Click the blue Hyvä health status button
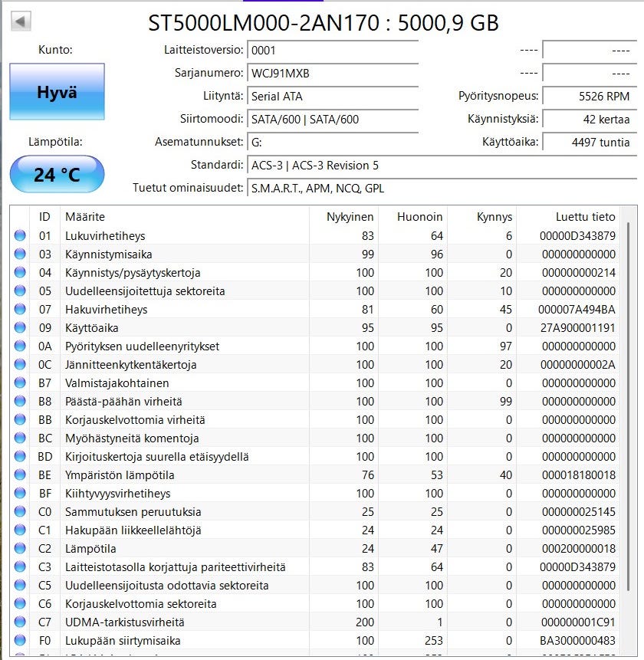This screenshot has width=644, height=660. coord(57,92)
